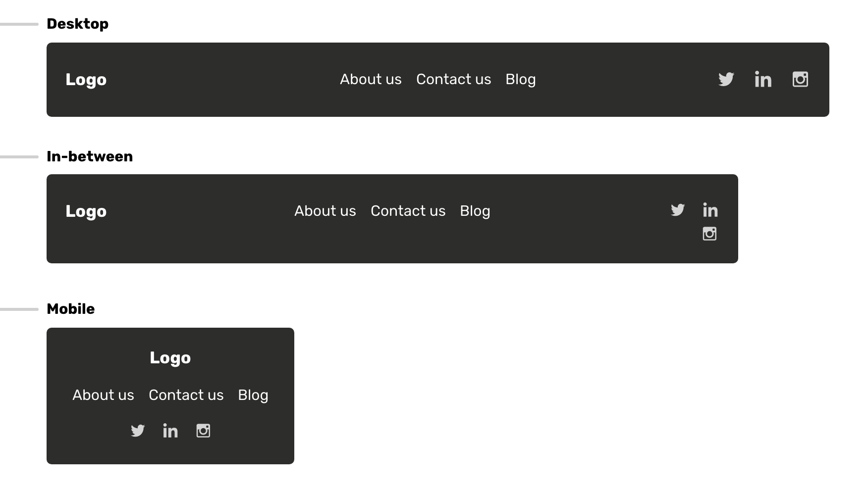Open Instagram from the In-between footer
The width and height of the screenshot is (868, 494).
[x=709, y=234]
